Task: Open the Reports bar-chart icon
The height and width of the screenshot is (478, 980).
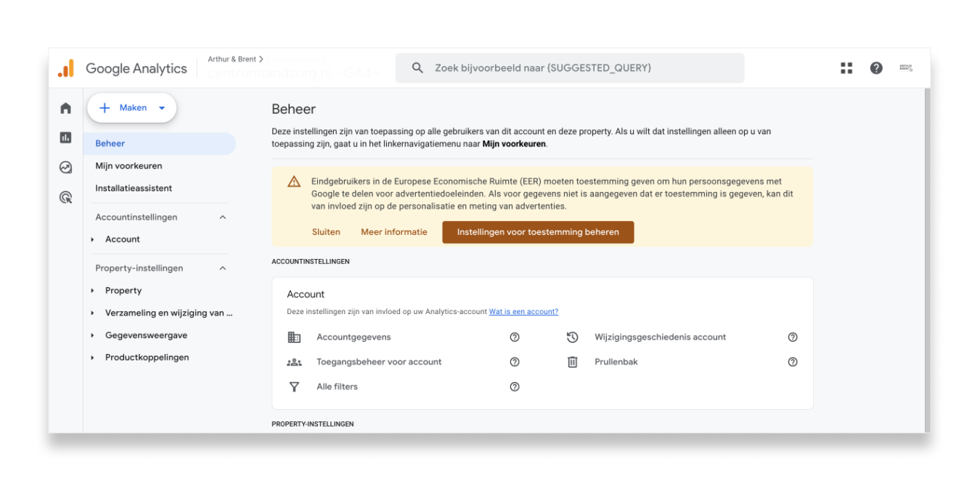Action: (66, 138)
